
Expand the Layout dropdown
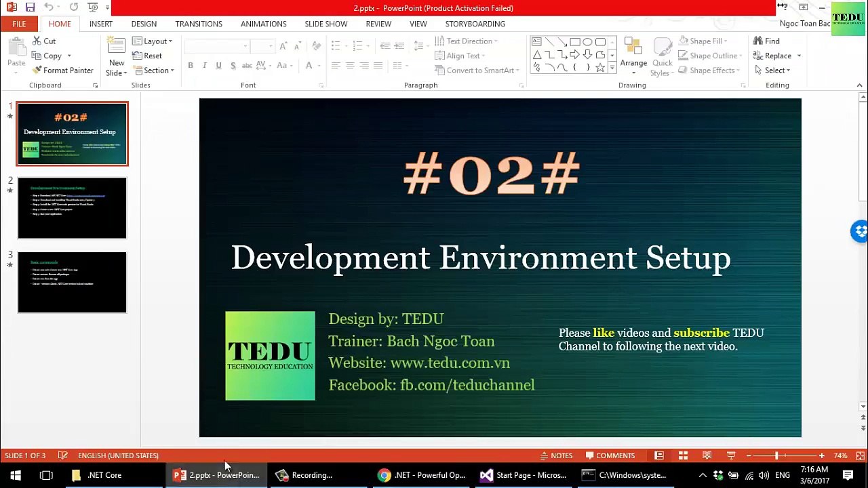[x=153, y=41]
